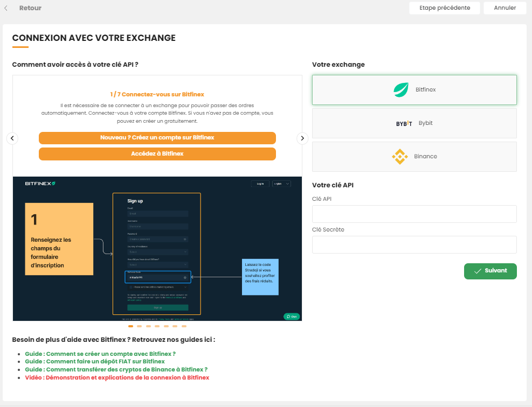The image size is (532, 407).
Task: Select the seventh carousel pagination dot
Action: tap(184, 326)
